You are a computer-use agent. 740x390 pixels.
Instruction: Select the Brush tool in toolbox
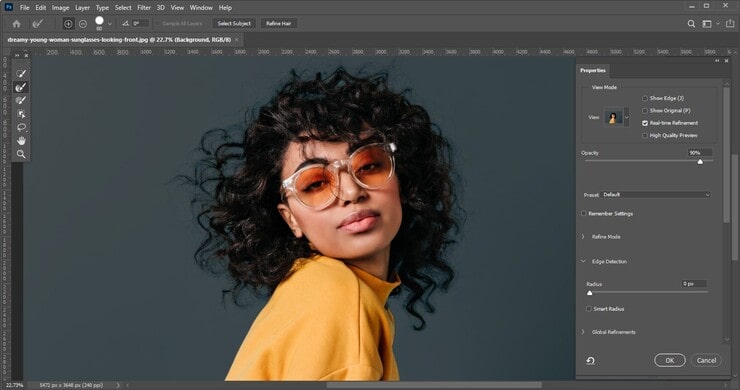(x=21, y=101)
